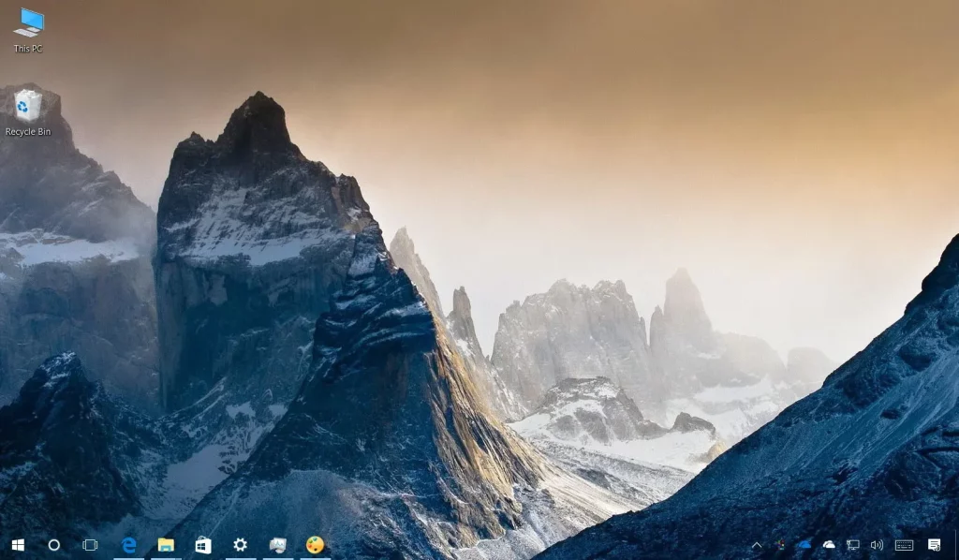This screenshot has height=560, width=959.
Task: Open the white OneDrive tray icon
Action: click(x=829, y=545)
